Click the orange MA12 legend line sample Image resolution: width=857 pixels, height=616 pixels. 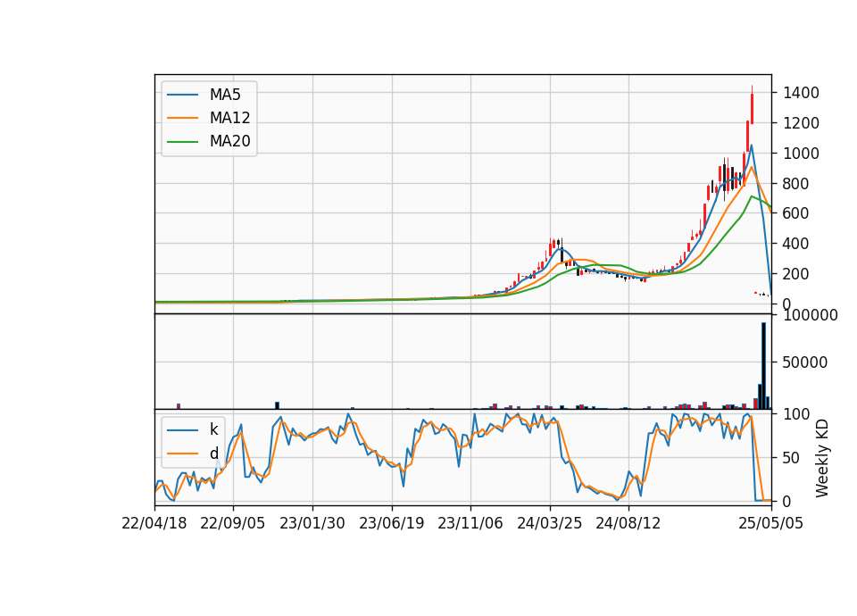pyautogui.click(x=182, y=118)
